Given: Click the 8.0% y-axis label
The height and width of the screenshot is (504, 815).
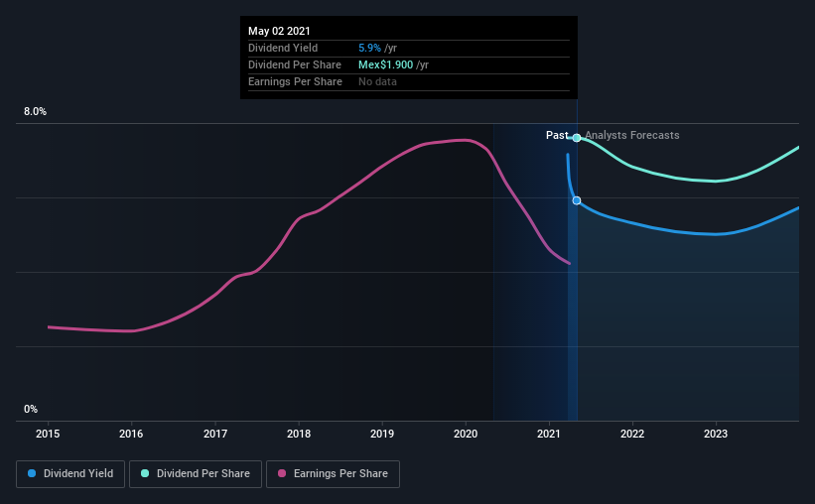Looking at the screenshot, I should tap(35, 112).
